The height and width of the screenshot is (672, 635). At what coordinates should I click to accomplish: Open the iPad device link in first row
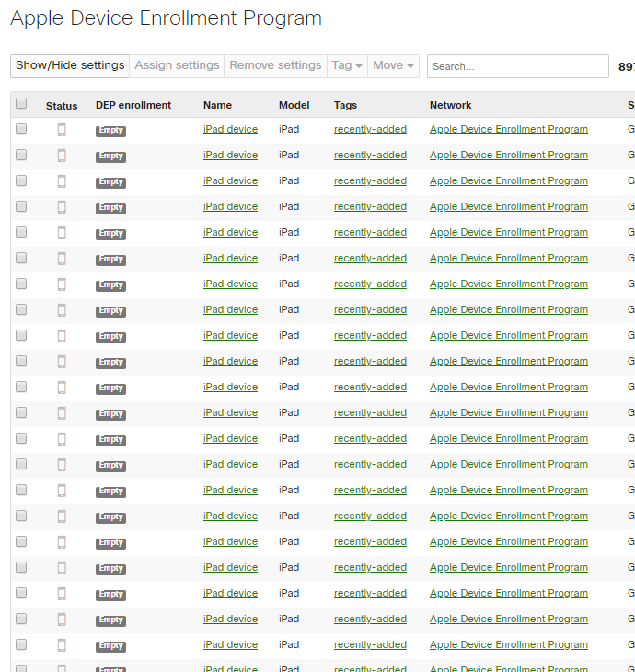coord(230,129)
